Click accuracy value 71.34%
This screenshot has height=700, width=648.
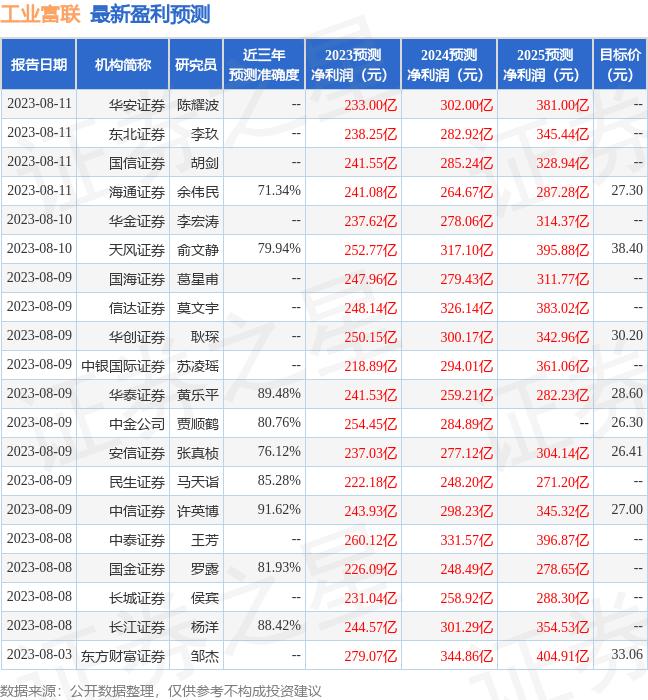279,191
